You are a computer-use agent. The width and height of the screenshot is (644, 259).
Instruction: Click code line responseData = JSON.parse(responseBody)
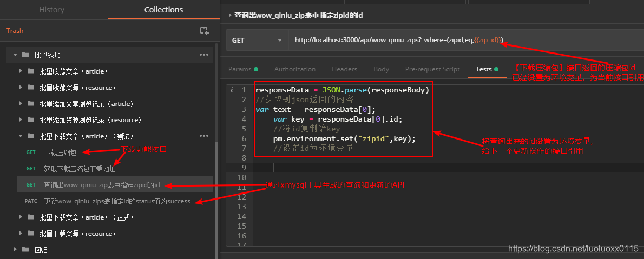(342, 90)
